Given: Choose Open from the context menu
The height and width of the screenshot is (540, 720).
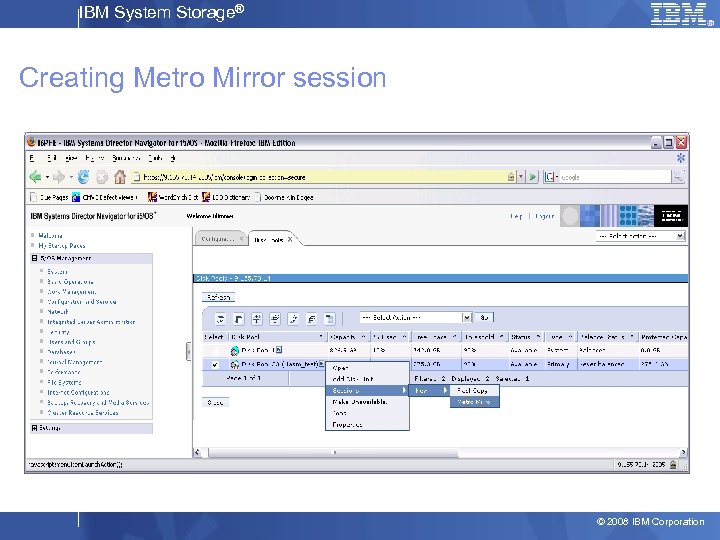Looking at the screenshot, I should [367, 368].
